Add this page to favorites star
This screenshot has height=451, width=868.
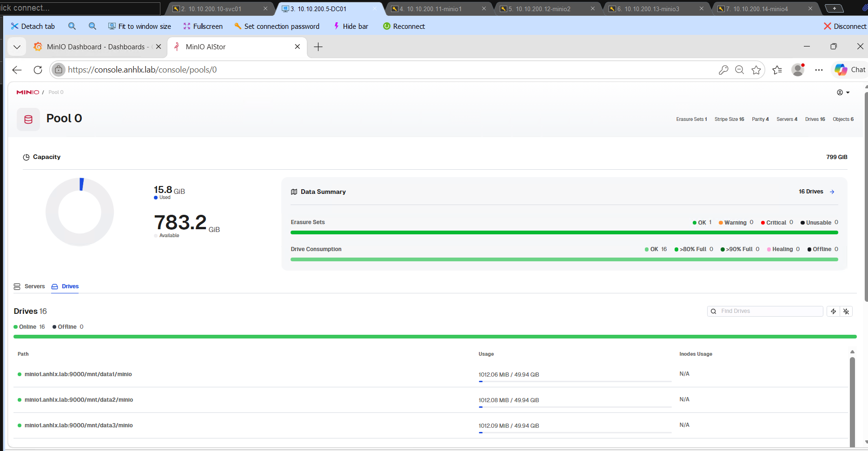[756, 70]
